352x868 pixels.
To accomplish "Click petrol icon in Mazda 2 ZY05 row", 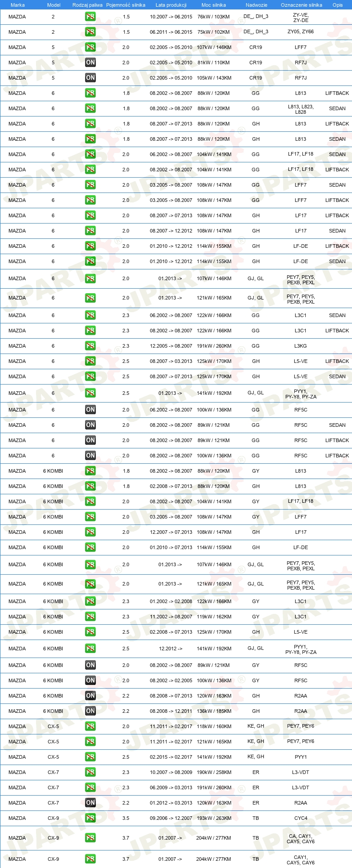I will (x=90, y=32).
